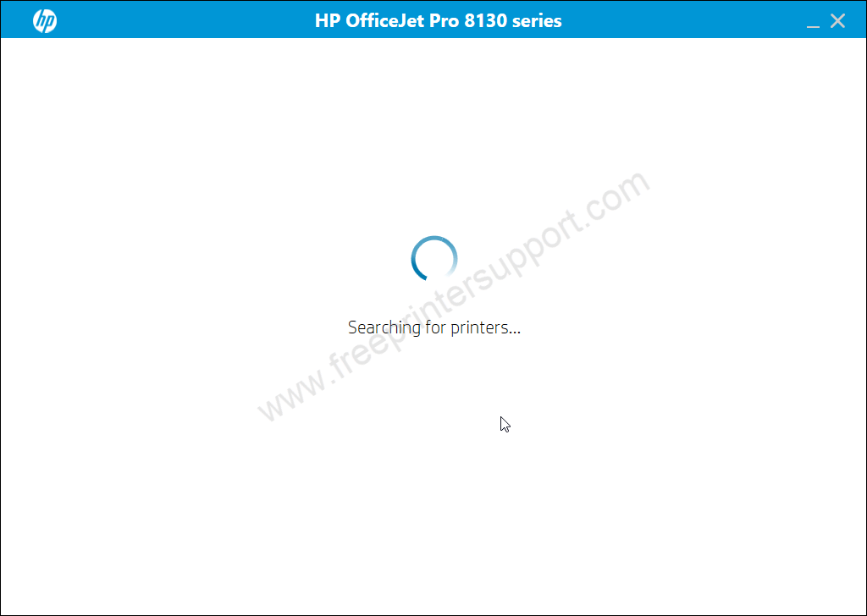Minimize the HP OfficeJet Pro installer window

coord(813,21)
